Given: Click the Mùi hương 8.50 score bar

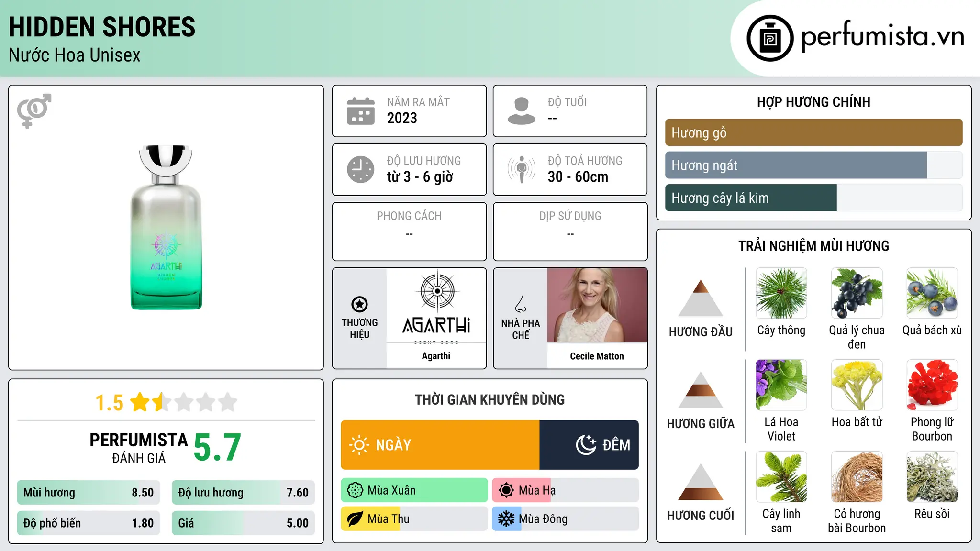Looking at the screenshot, I should (89, 493).
